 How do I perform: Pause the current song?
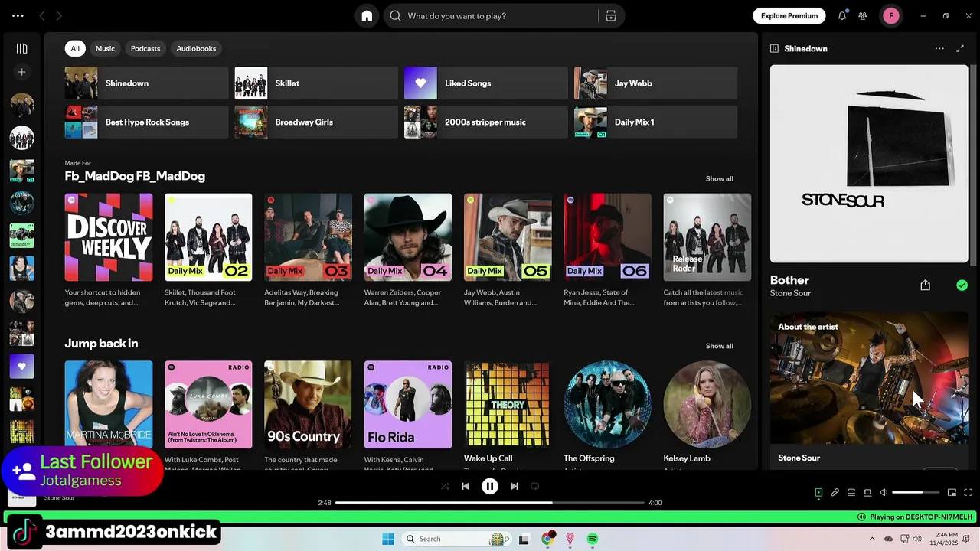490,486
